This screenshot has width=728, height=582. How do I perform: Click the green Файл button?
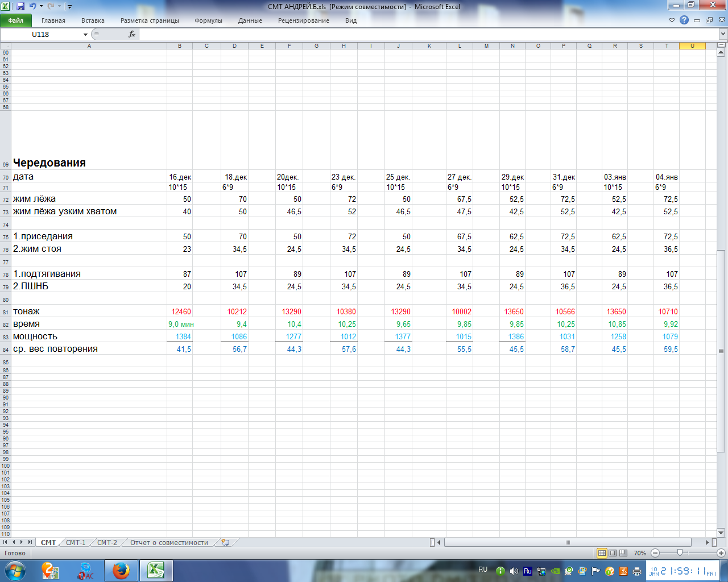[x=16, y=20]
